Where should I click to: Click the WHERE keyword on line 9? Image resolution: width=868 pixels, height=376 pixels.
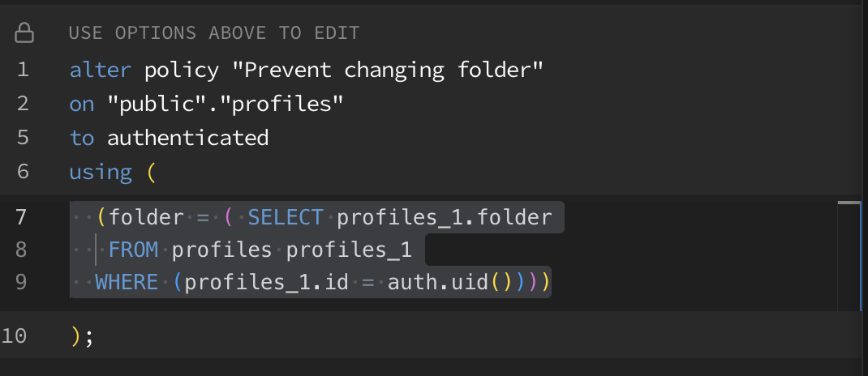[x=126, y=284]
